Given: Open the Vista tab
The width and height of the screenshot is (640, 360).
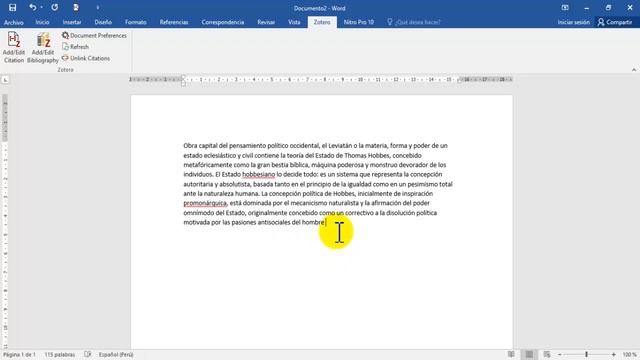Looking at the screenshot, I should 294,22.
